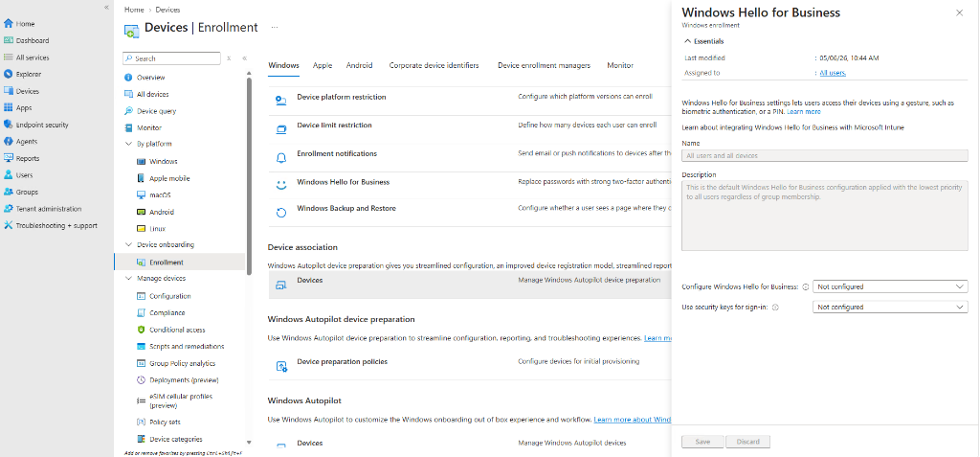Open the Users icon in left navigation

pyautogui.click(x=8, y=175)
